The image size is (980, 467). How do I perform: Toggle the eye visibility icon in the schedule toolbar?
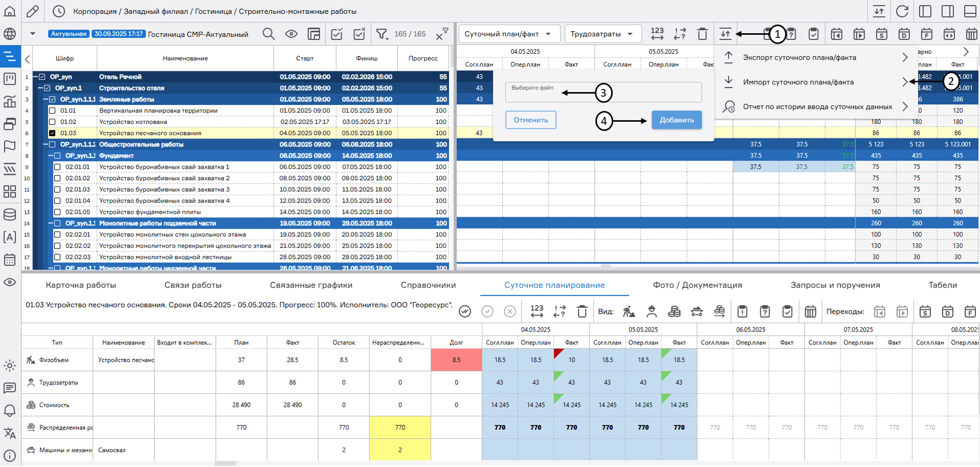[x=291, y=34]
